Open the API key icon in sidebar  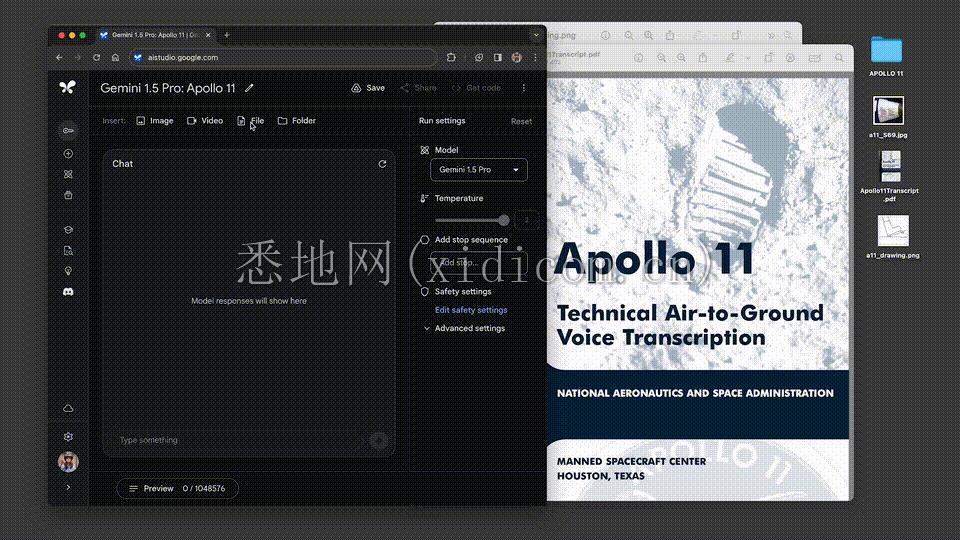68,130
